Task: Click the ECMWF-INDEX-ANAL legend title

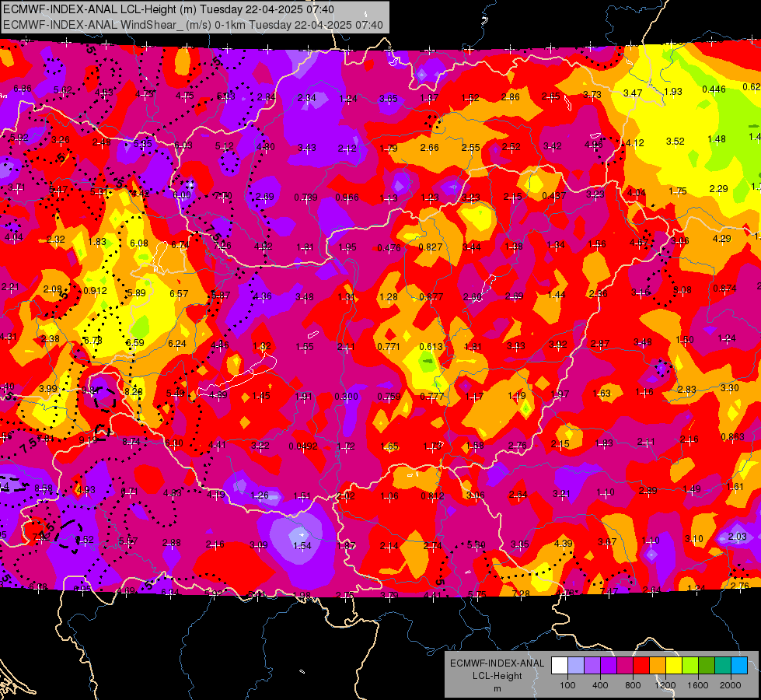Action: (497, 663)
